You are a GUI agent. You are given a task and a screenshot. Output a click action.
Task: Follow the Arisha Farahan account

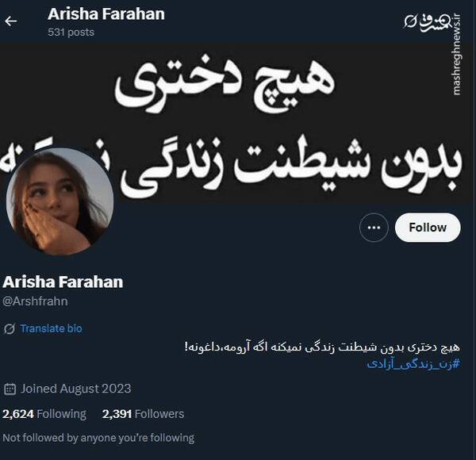(428, 228)
